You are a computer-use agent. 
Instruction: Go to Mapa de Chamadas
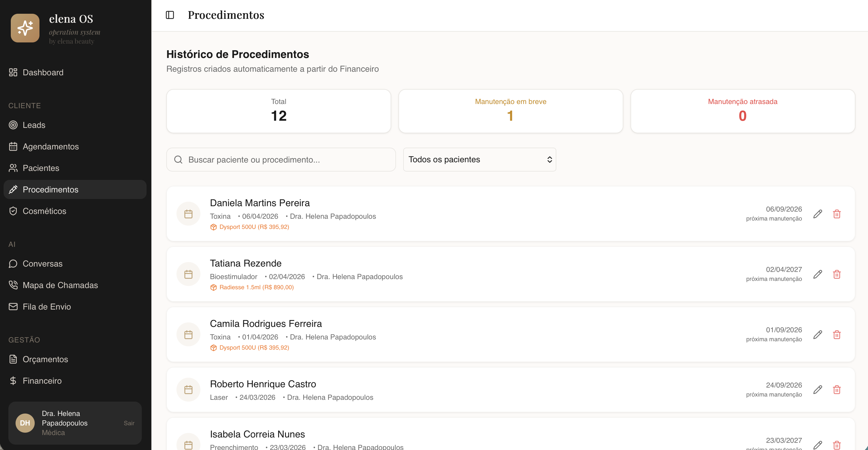click(x=75, y=285)
